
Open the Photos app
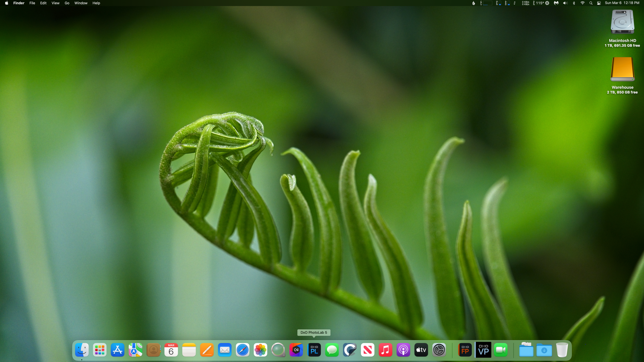[x=260, y=350]
